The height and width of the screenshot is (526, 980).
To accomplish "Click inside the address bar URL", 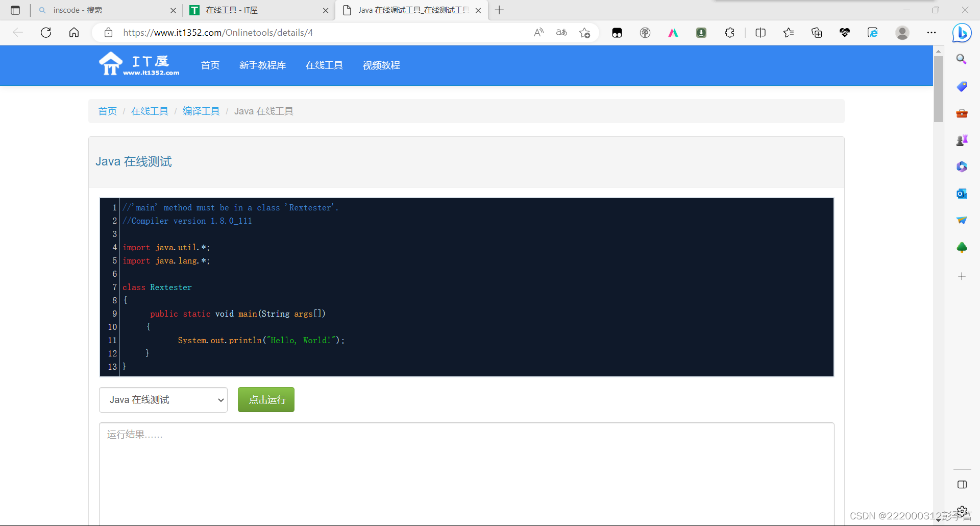I will pos(218,33).
